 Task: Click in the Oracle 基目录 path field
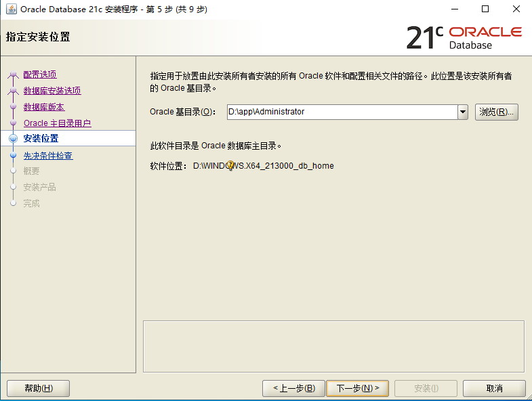[342, 112]
